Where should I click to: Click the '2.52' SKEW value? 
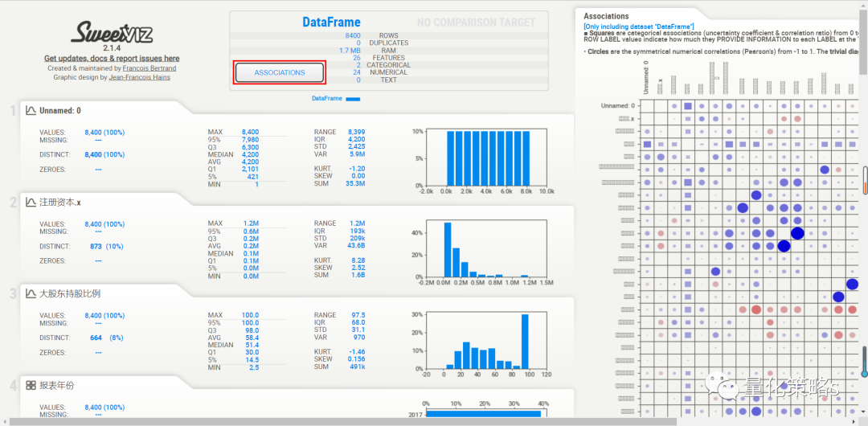[358, 268]
